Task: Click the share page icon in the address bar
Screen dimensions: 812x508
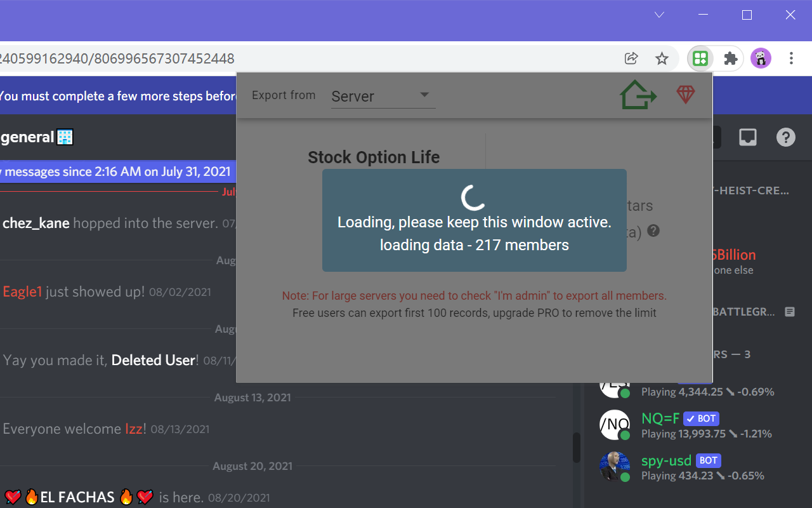Action: coord(631,58)
